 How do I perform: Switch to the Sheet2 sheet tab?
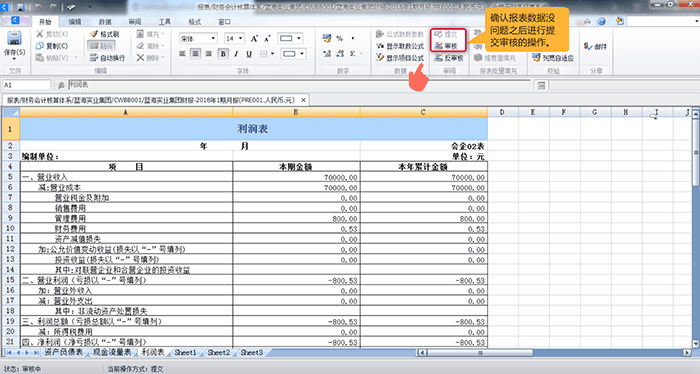click(x=219, y=353)
